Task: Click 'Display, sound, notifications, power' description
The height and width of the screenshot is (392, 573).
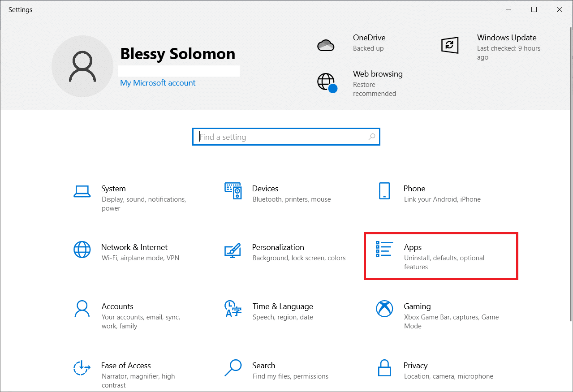Action: click(144, 204)
